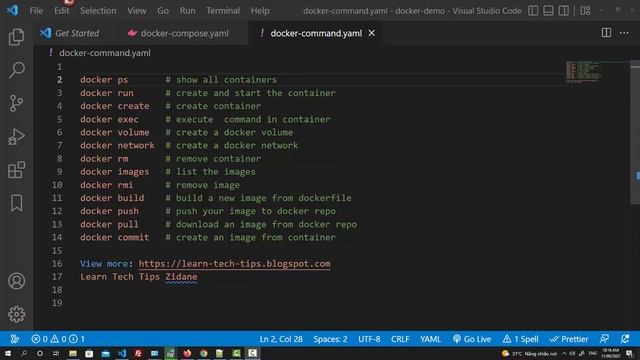640x360 pixels.
Task: Open the learn-tech-tips.blogspot.com link
Action: [x=234, y=264]
